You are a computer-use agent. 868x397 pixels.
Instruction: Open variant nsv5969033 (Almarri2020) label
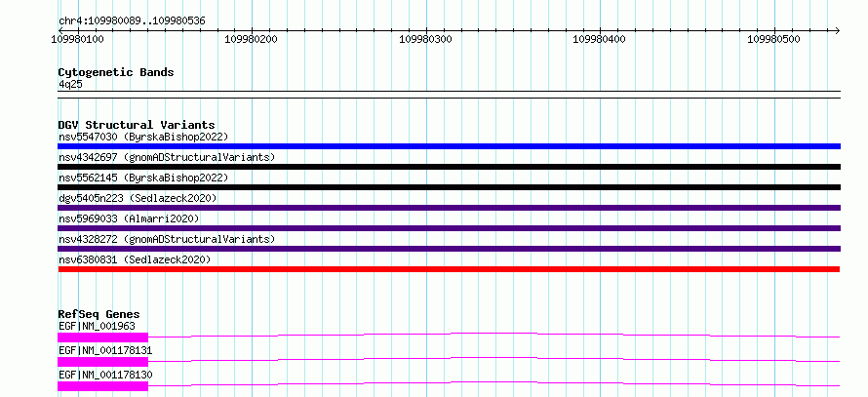pyautogui.click(x=129, y=218)
